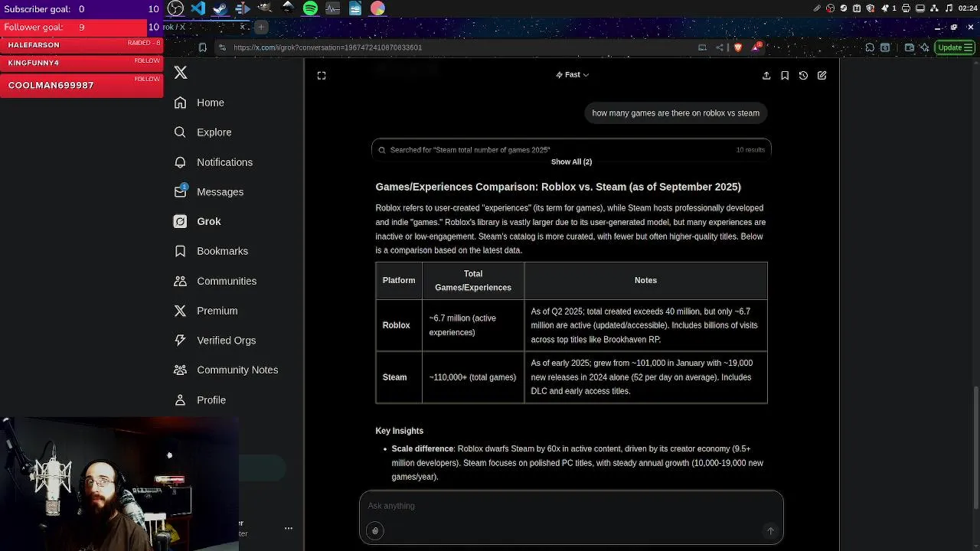
Task: Click the system clock 02:24
Action: [x=967, y=8]
